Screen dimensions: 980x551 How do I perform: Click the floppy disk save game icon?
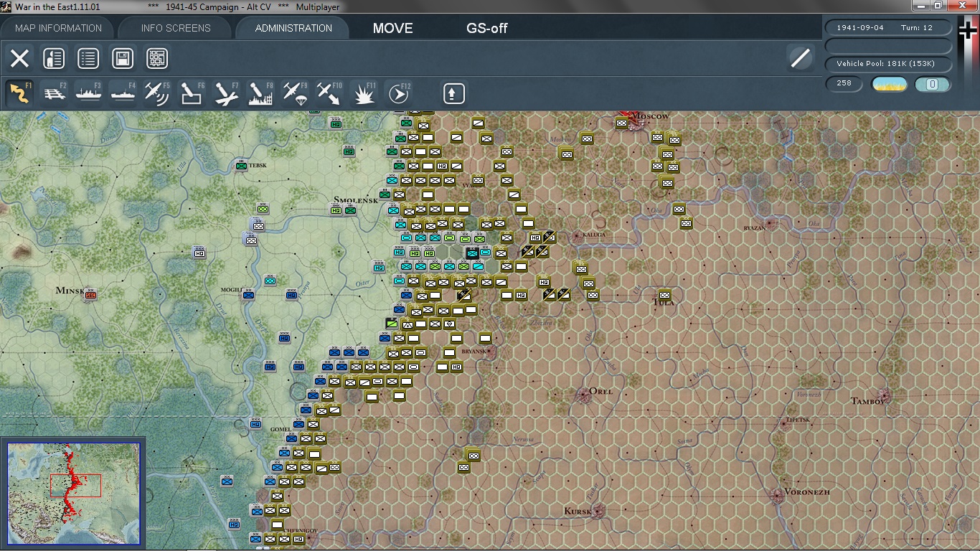(x=123, y=59)
